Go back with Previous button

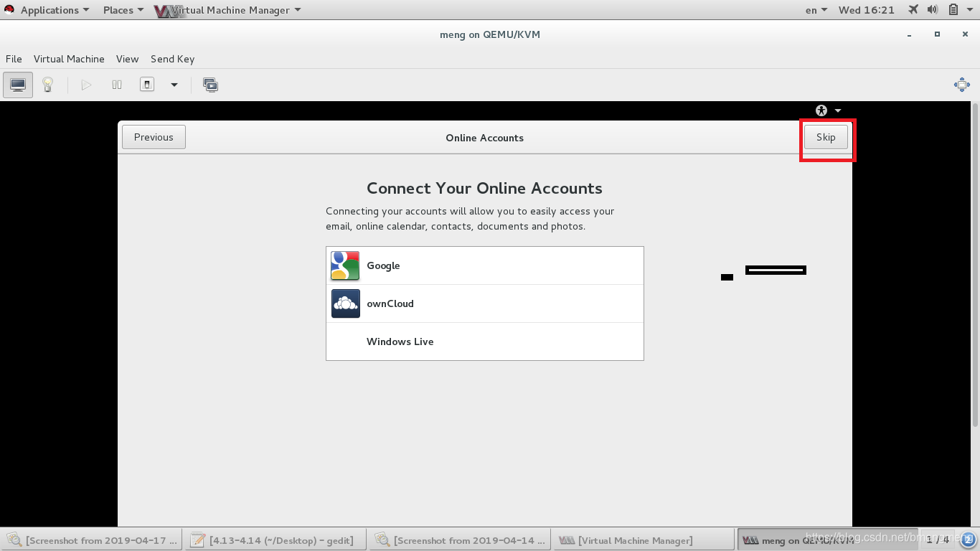point(154,137)
